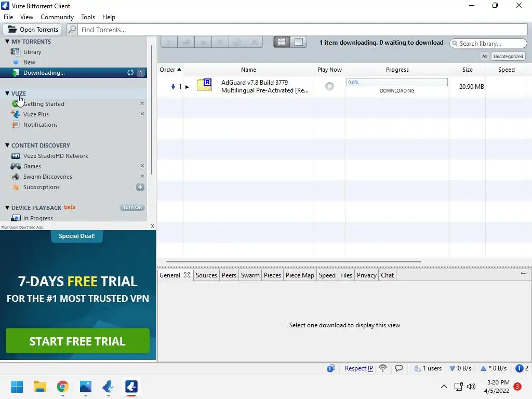Close the General tab
The height and width of the screenshot is (399, 532).
point(187,275)
